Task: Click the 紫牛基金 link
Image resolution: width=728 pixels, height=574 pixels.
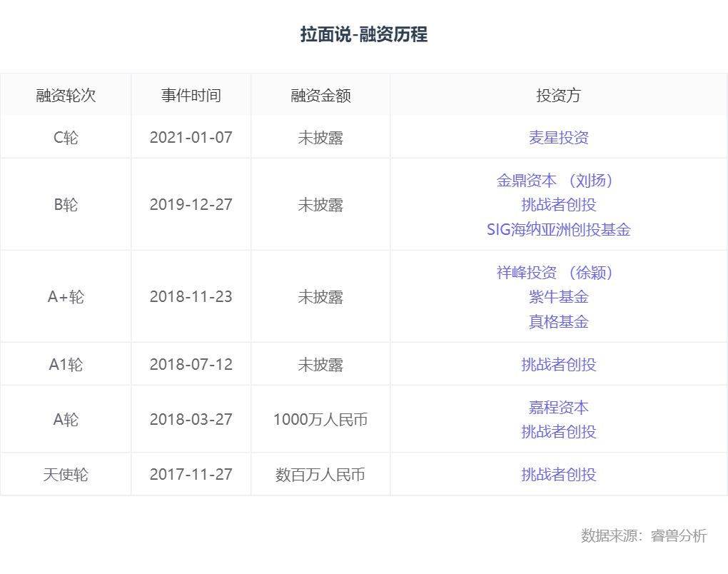Action: click(558, 297)
